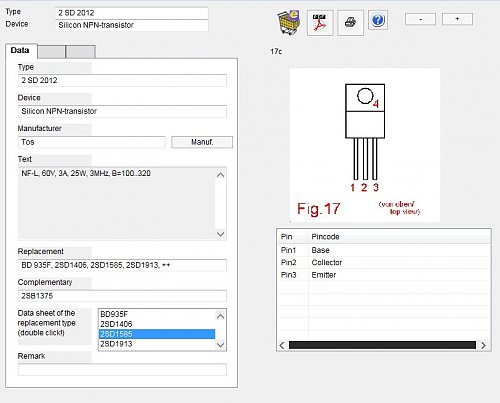Open the second unlabeled tab
The height and width of the screenshot is (403, 500).
coord(51,52)
